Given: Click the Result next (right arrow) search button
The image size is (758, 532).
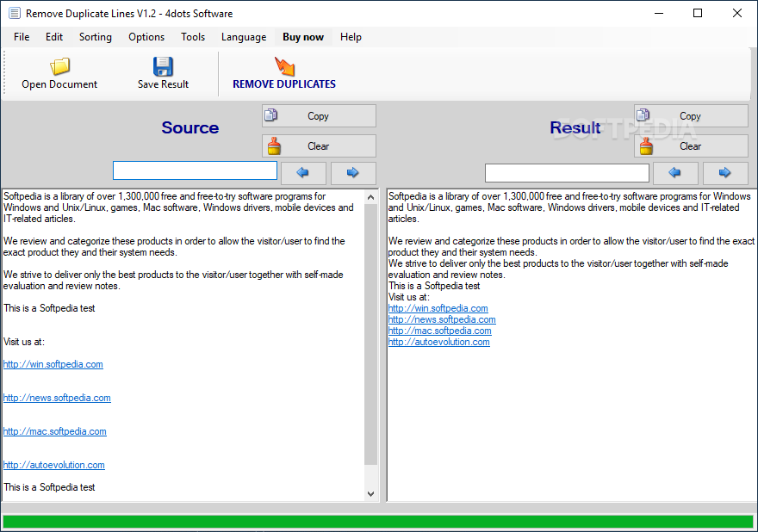Looking at the screenshot, I should 725,172.
